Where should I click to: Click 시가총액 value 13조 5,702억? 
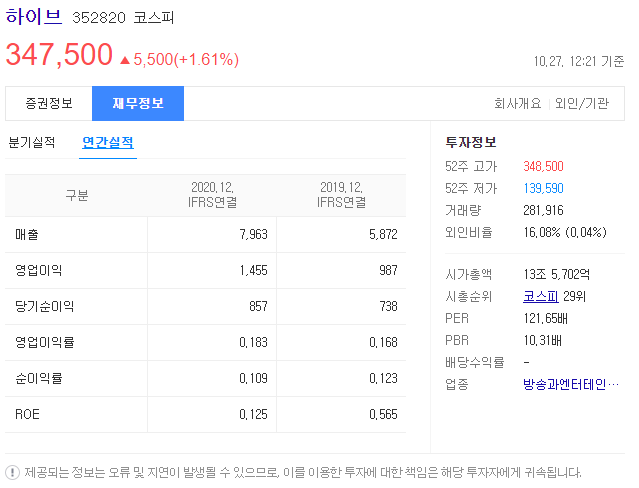point(557,274)
